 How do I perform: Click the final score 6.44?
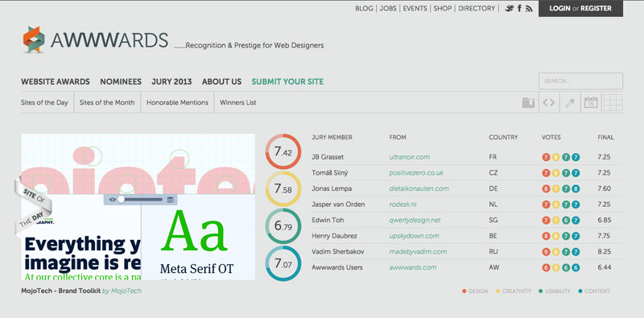[x=605, y=267]
